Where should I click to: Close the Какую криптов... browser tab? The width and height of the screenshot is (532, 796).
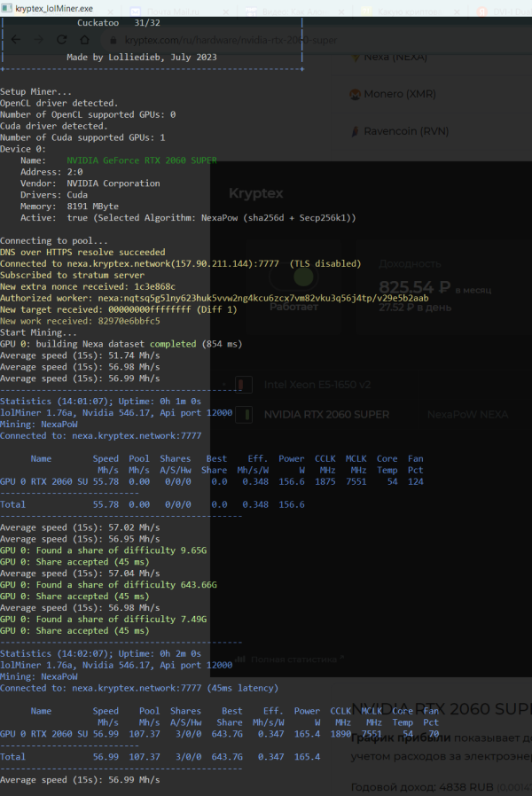click(457, 12)
